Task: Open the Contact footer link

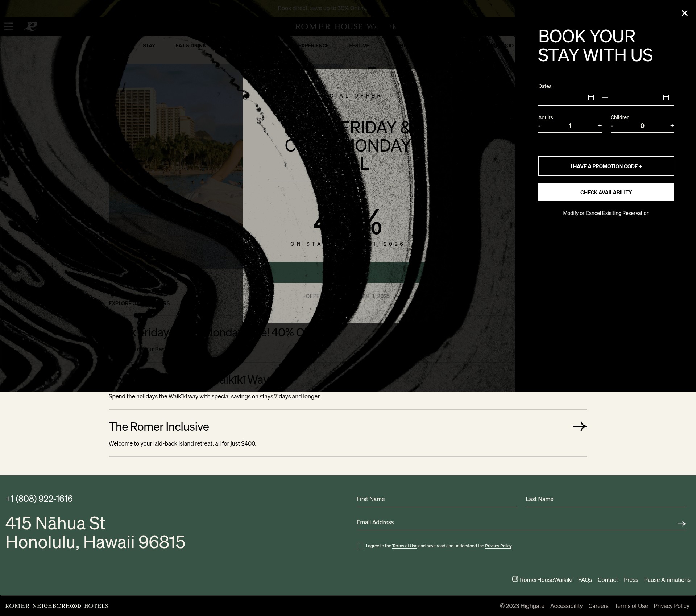Action: tap(608, 580)
